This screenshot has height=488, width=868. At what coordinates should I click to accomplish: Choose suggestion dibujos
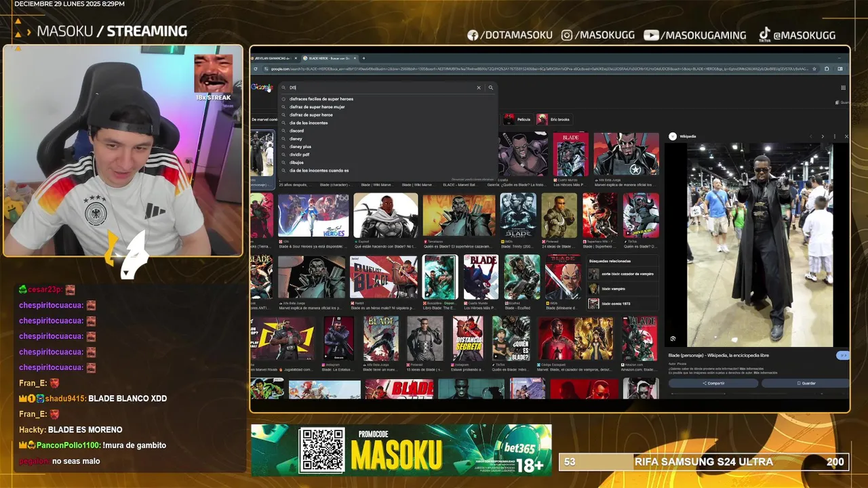(296, 163)
